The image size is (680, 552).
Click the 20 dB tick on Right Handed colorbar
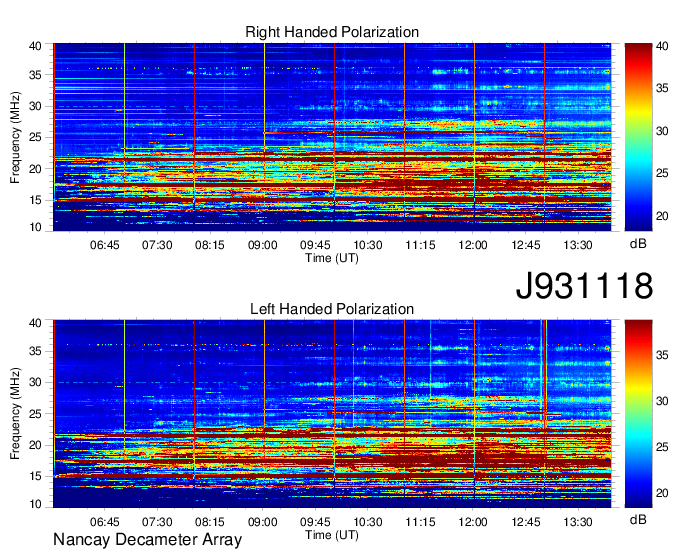pyautogui.click(x=662, y=216)
